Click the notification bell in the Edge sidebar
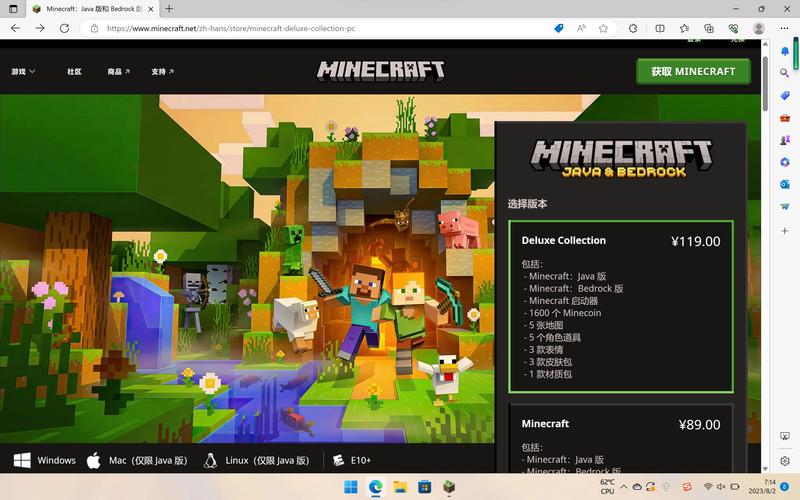 tap(785, 50)
